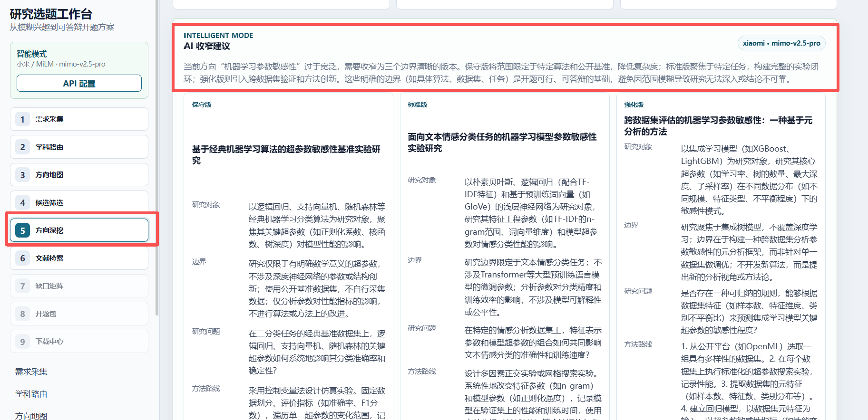Select step 1 需求采集
Image resolution: width=868 pixels, height=420 pixels.
pos(79,119)
